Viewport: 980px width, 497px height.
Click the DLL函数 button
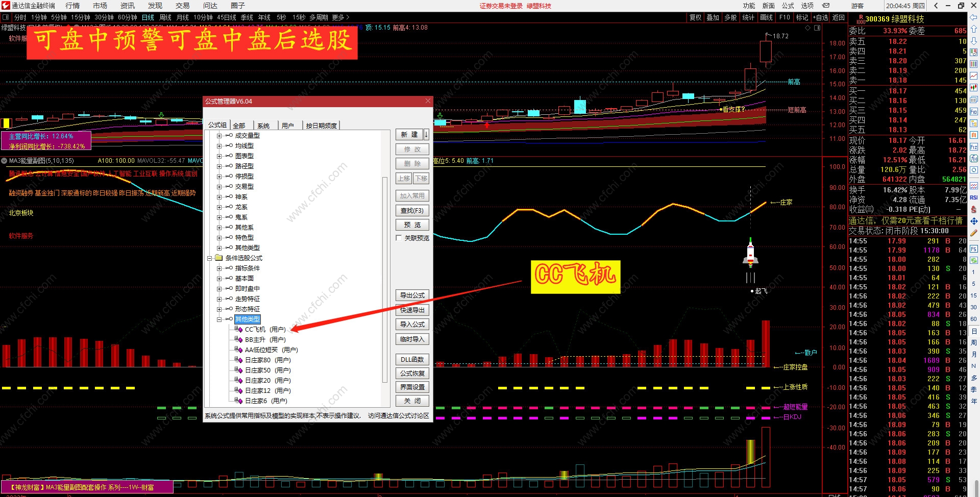[x=412, y=359]
